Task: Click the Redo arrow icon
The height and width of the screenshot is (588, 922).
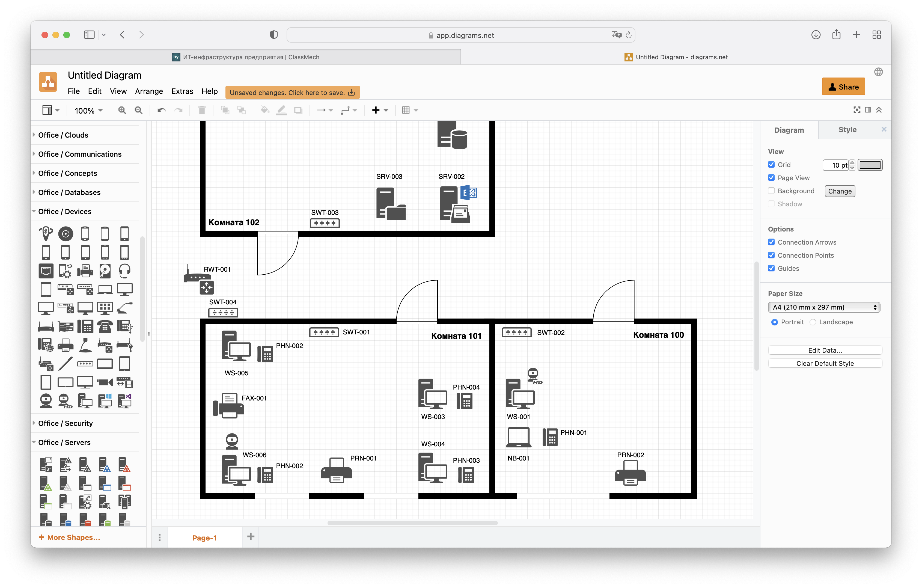Action: [x=179, y=110]
